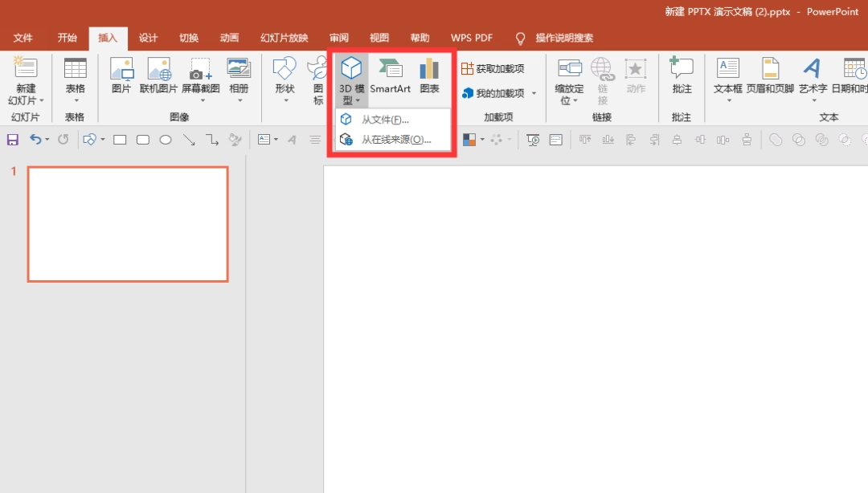Click the 艺术字 WordArt icon
Screen dimensions: 868x493
(x=813, y=78)
